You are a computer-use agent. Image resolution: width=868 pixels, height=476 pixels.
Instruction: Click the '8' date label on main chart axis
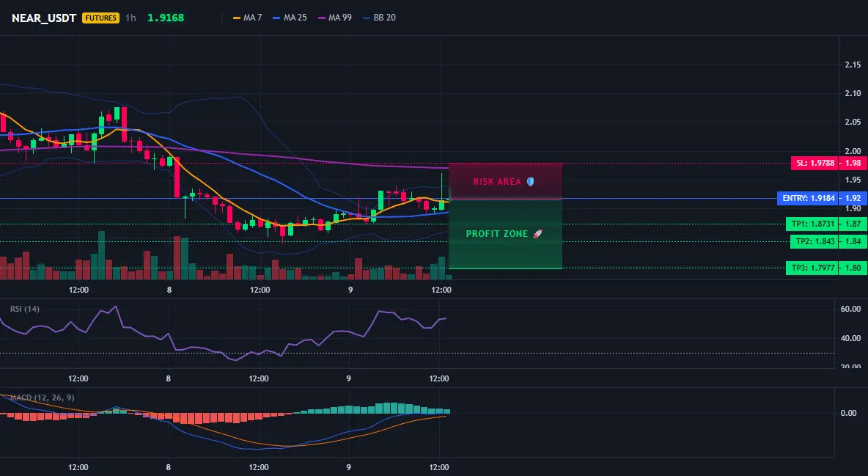(x=169, y=290)
